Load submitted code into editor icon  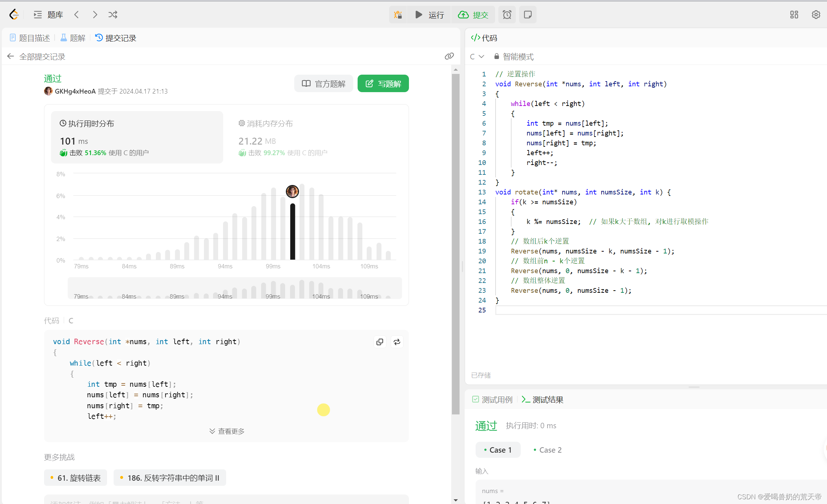tap(397, 342)
